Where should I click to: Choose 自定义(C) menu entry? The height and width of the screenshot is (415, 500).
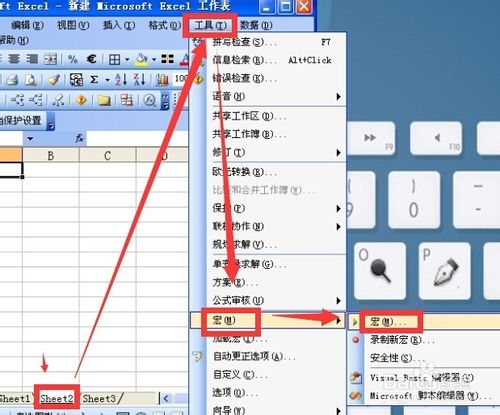click(x=268, y=375)
